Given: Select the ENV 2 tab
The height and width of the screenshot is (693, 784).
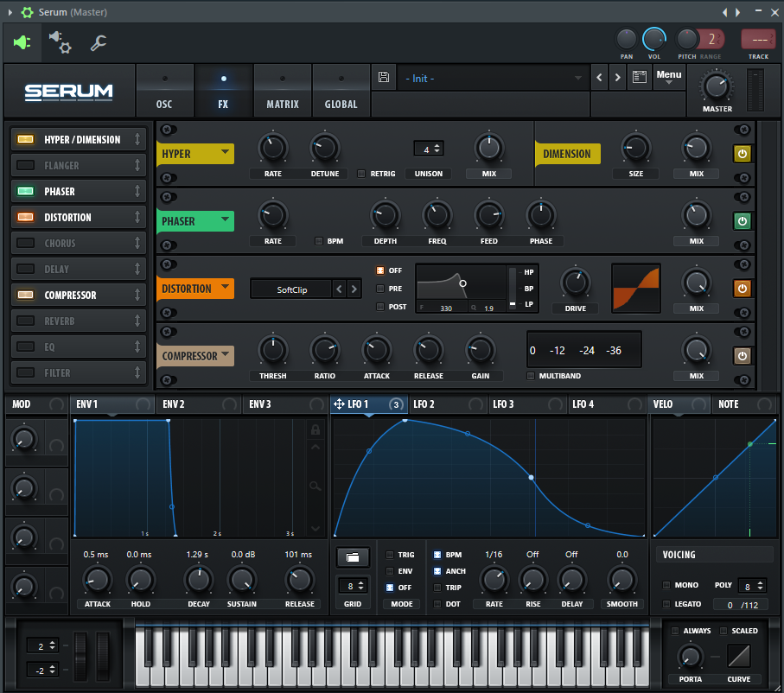Looking at the screenshot, I should [x=199, y=404].
